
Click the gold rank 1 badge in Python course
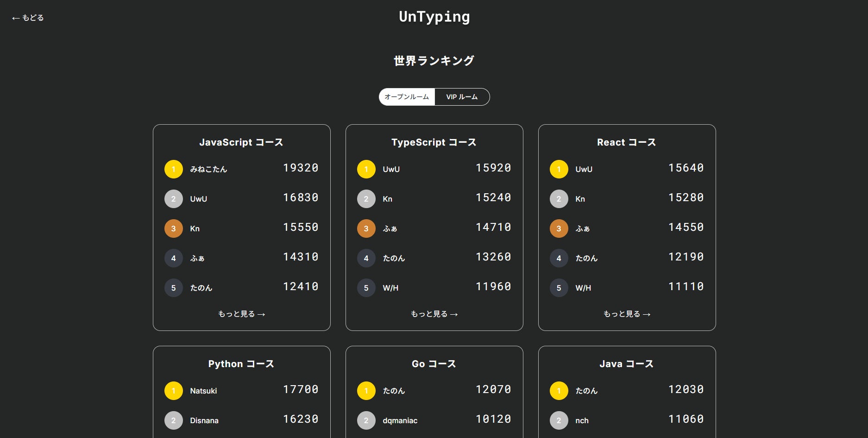(x=174, y=391)
